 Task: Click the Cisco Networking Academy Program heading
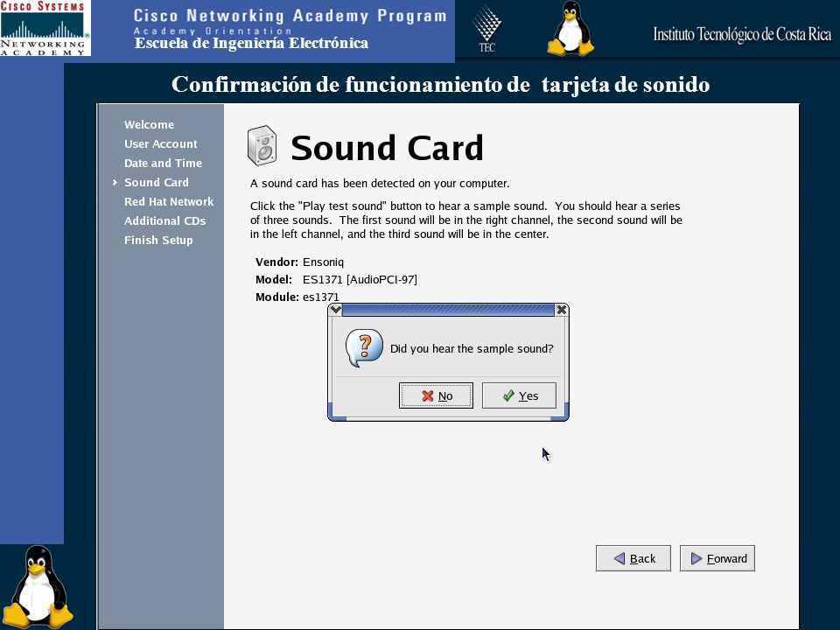click(x=290, y=16)
